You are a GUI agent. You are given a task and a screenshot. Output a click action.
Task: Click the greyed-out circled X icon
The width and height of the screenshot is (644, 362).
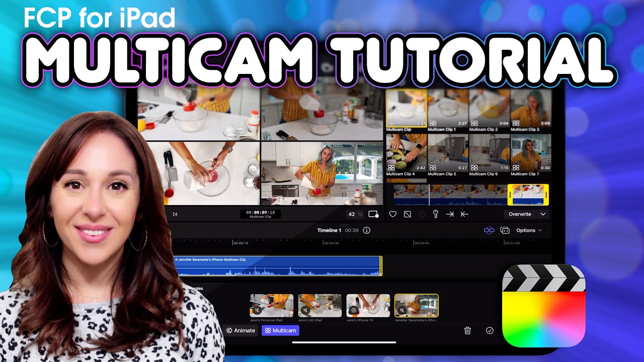pos(422,214)
